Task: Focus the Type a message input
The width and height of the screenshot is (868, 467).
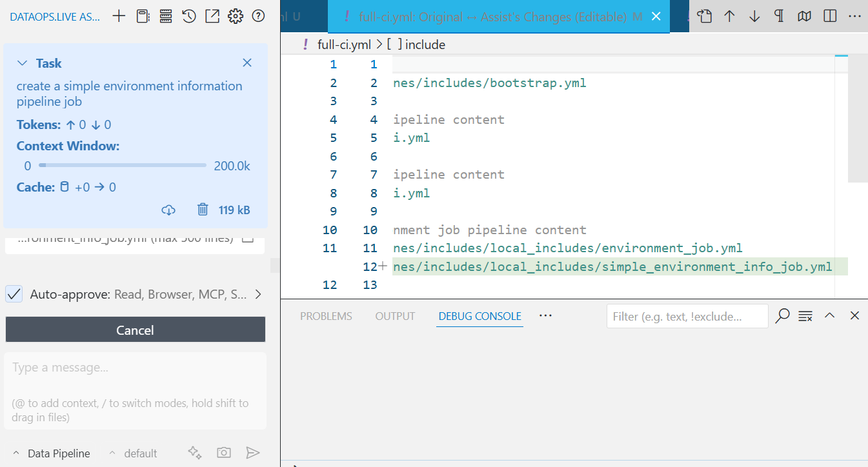Action: tap(135, 390)
